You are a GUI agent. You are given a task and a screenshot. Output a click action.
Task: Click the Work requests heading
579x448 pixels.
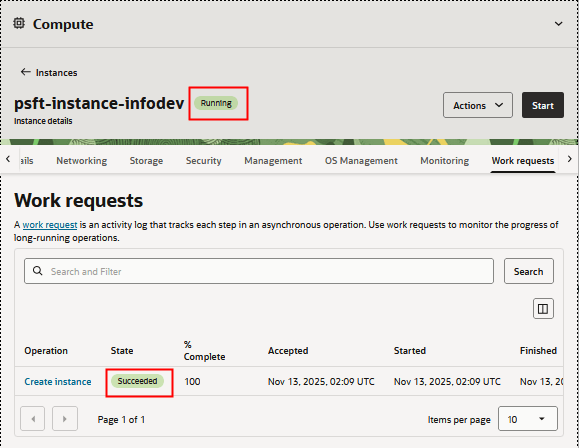click(x=78, y=201)
